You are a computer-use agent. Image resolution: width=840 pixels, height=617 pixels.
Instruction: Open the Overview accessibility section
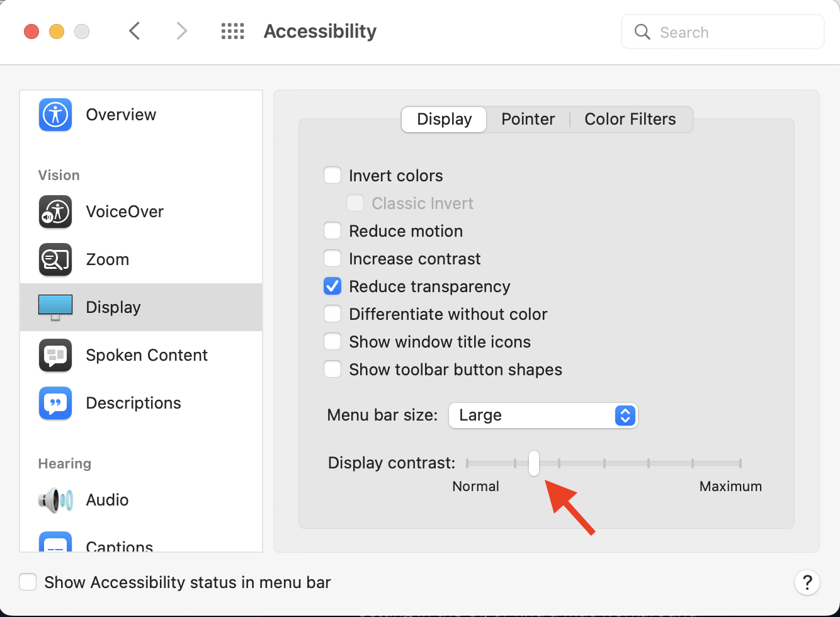pos(121,115)
